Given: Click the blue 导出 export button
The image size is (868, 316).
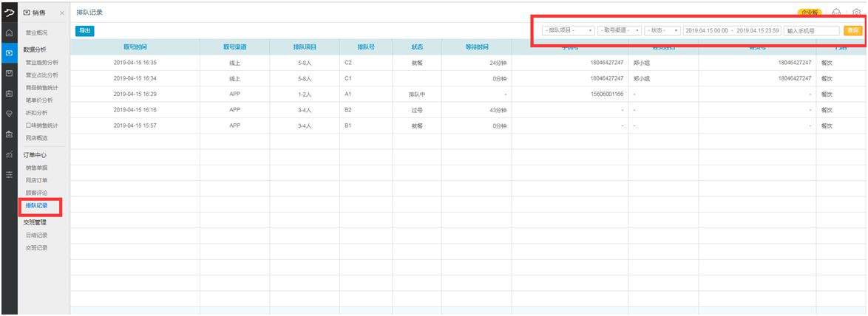Looking at the screenshot, I should 85,31.
